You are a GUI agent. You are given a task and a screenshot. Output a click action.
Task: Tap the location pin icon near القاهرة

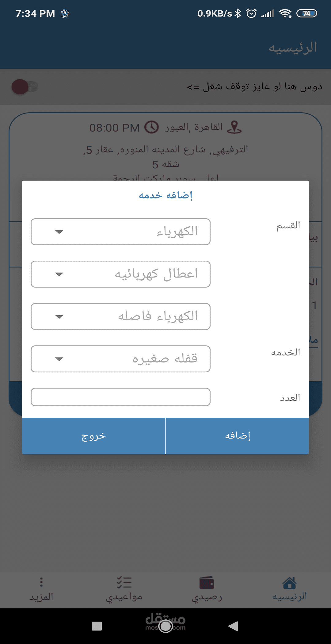tap(234, 127)
